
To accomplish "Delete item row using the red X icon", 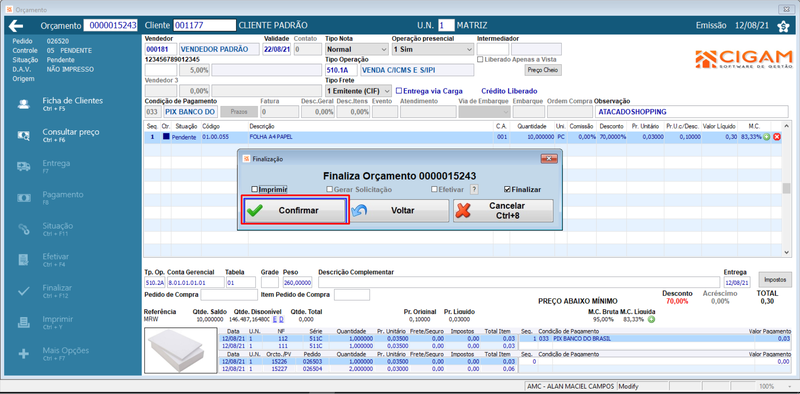I will (x=777, y=137).
